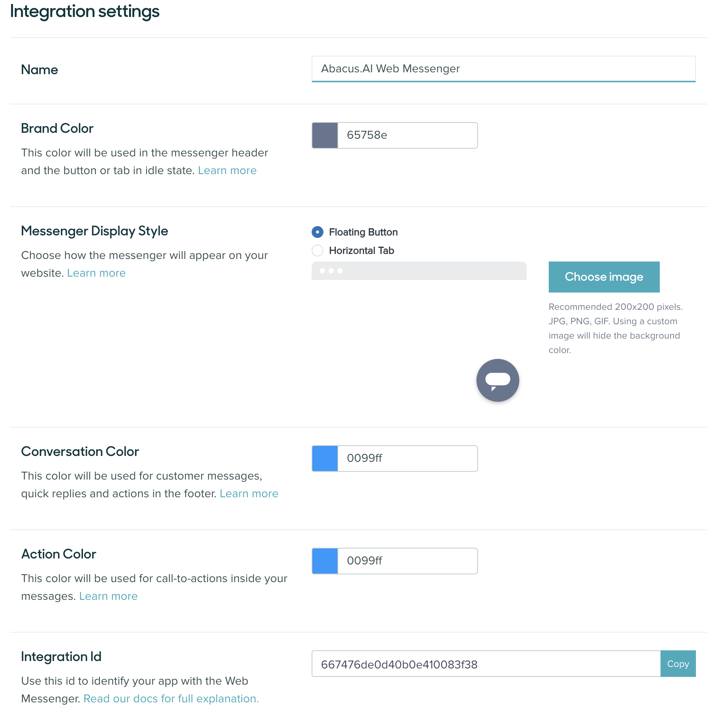Screen dimensions: 728x723
Task: Select the Floating Button display style
Action: tap(317, 232)
